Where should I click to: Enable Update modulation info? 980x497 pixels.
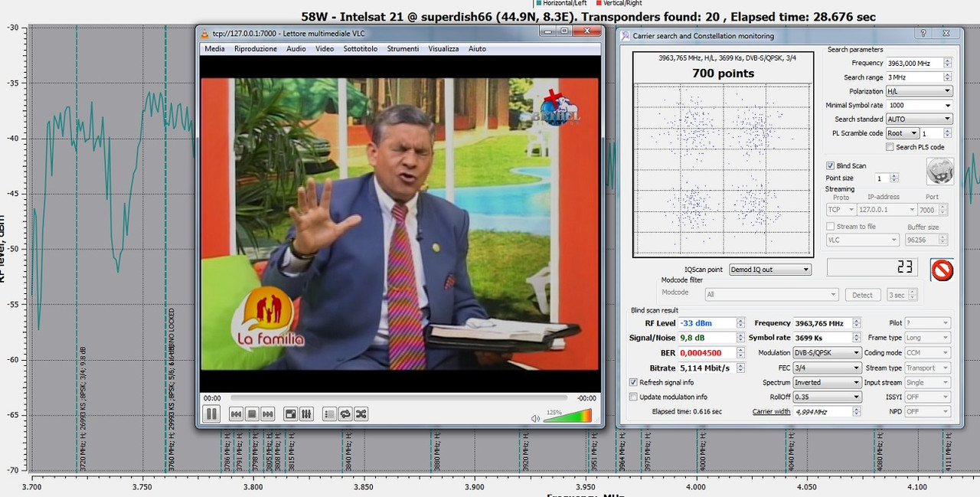[x=633, y=397]
